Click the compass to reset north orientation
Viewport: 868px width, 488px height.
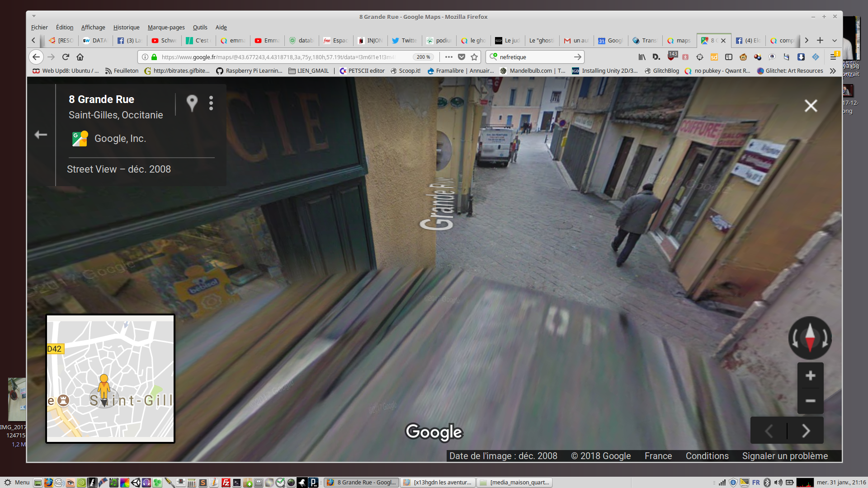[x=810, y=338]
